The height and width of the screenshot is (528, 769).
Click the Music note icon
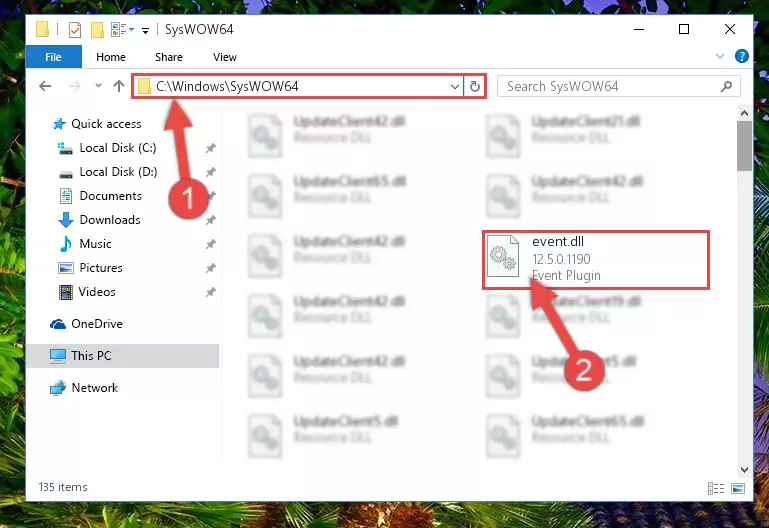click(x=66, y=244)
